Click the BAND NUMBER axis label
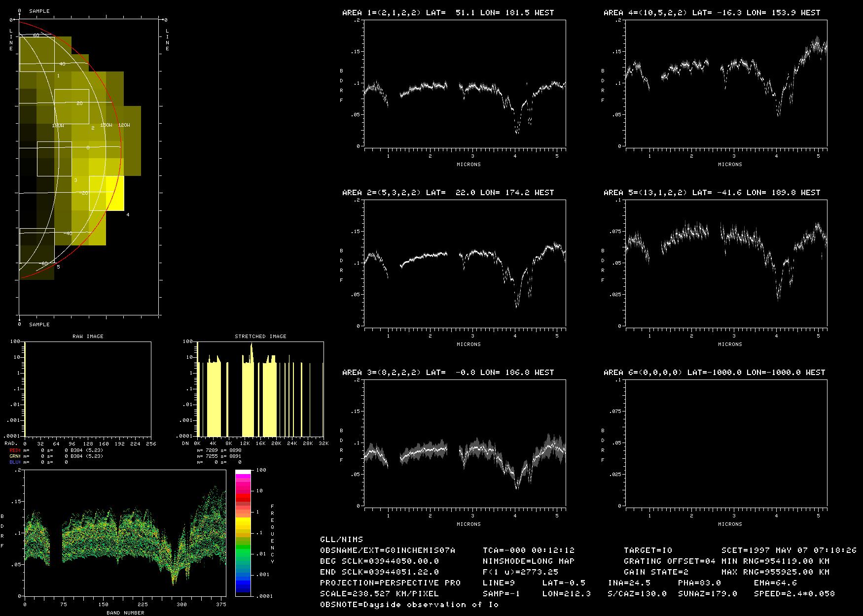 [x=125, y=613]
